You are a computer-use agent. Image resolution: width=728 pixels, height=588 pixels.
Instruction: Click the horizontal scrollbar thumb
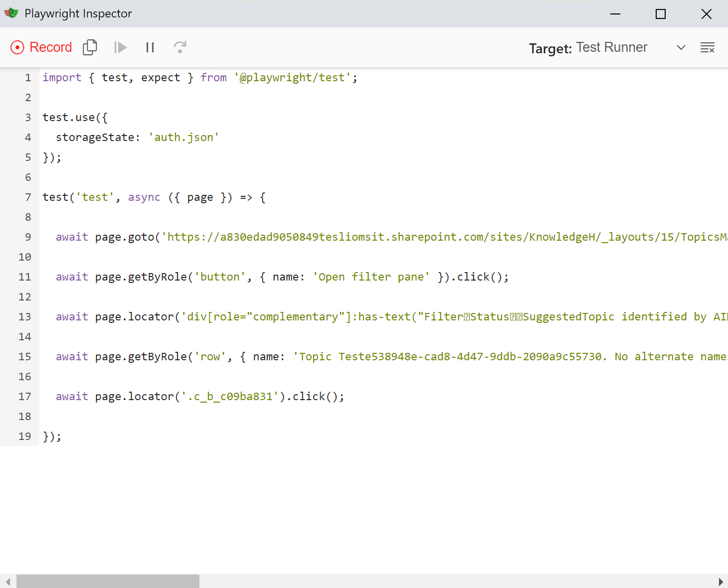[108, 581]
